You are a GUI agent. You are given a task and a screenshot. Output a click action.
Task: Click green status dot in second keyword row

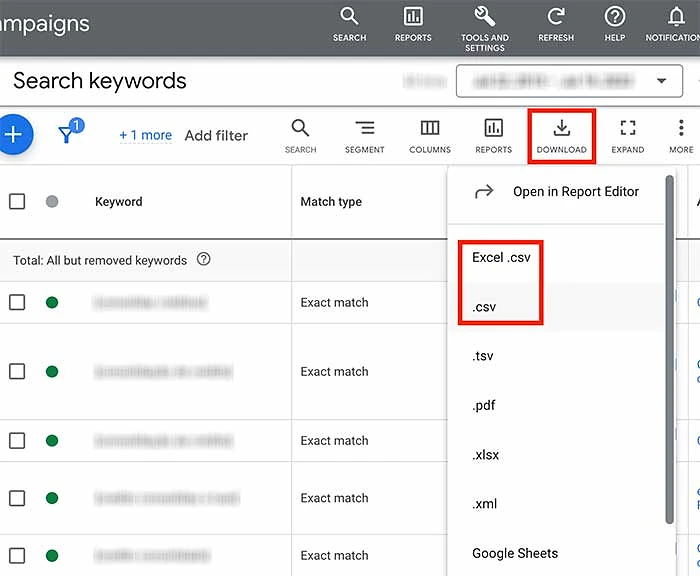[x=52, y=371]
